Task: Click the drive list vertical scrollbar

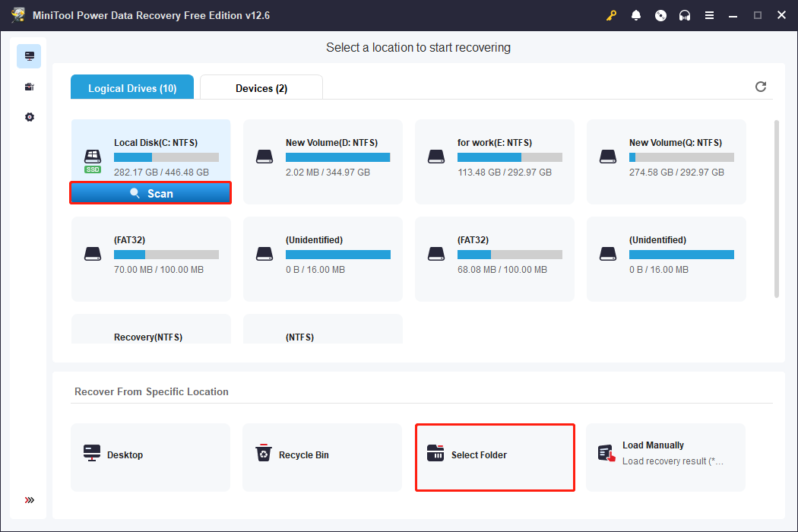Action: (776, 207)
